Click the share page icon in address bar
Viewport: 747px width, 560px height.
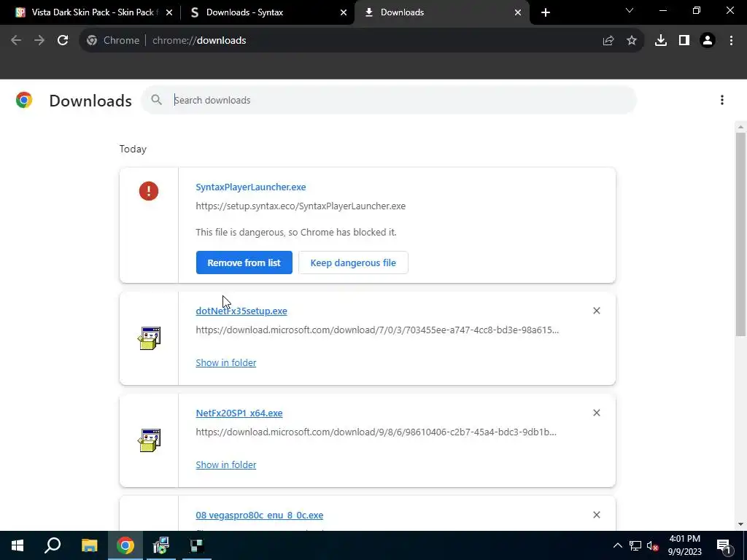(x=608, y=41)
